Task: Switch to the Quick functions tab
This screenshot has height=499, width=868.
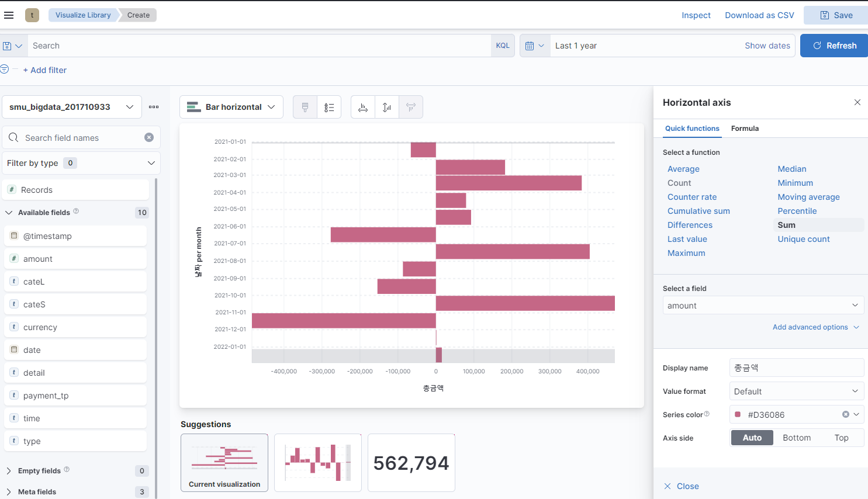Action: point(692,129)
